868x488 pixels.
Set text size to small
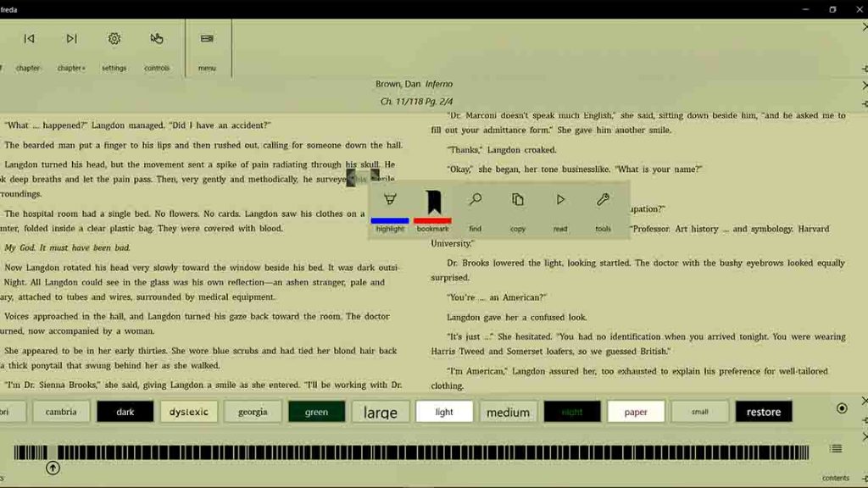pyautogui.click(x=699, y=412)
